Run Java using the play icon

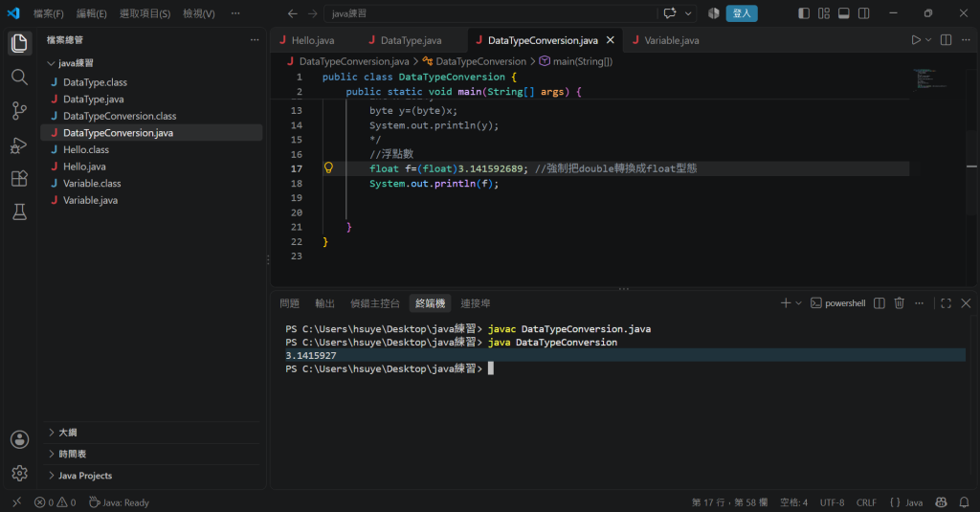[x=916, y=40]
